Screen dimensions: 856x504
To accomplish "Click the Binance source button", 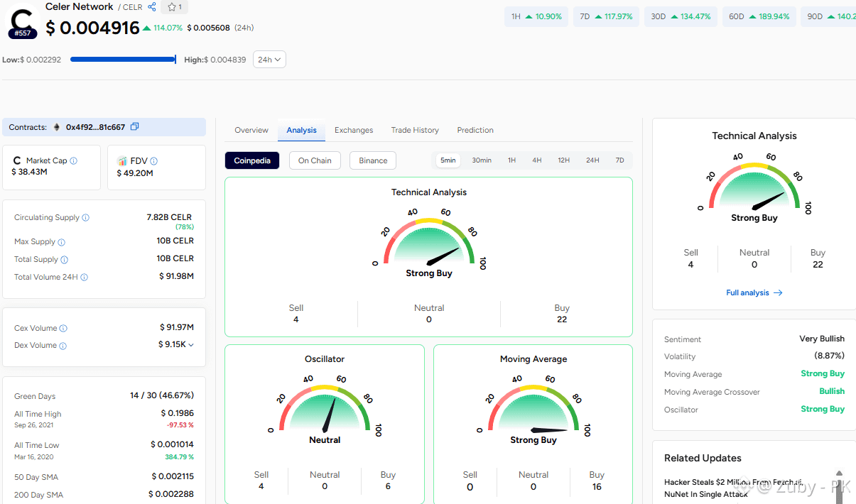I will pyautogui.click(x=373, y=160).
